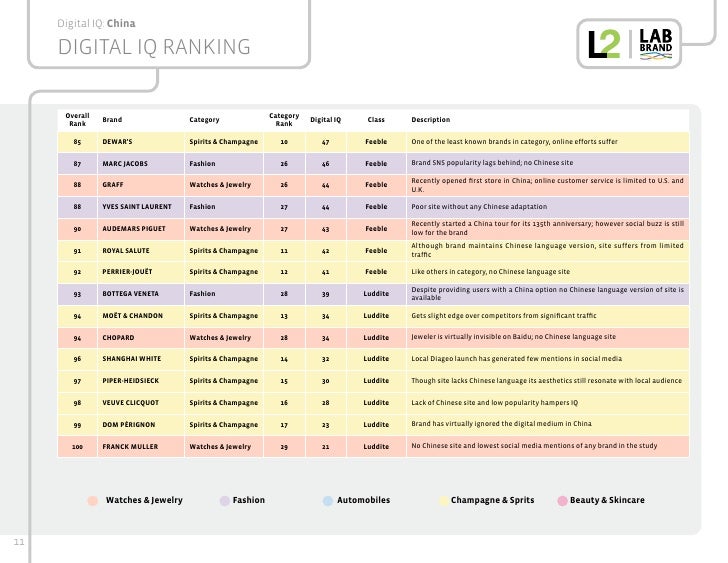Click the Champagne & Sprits legend dot
The width and height of the screenshot is (728, 563).
tap(443, 500)
